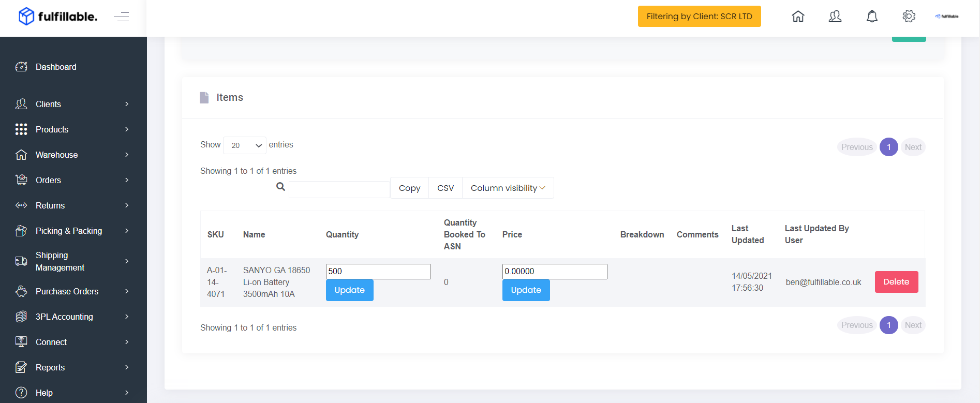Expand the Reports chevron
980x403 pixels.
[x=127, y=367]
